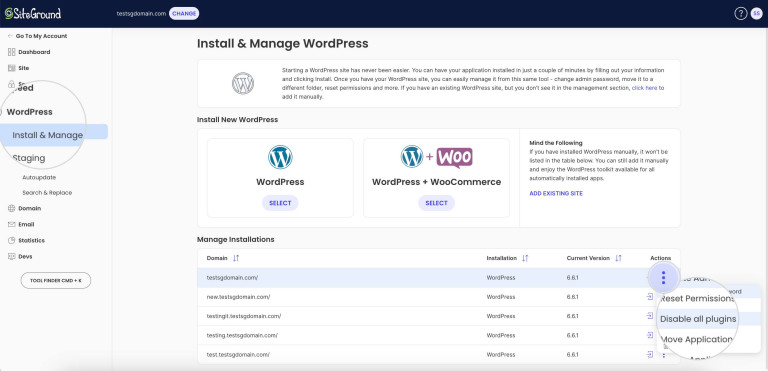The width and height of the screenshot is (768, 371).
Task: Click the Install New WordPress heading
Action: click(x=238, y=120)
